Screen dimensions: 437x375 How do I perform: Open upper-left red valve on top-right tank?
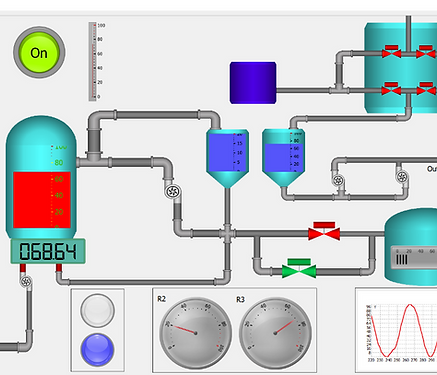pos(391,52)
